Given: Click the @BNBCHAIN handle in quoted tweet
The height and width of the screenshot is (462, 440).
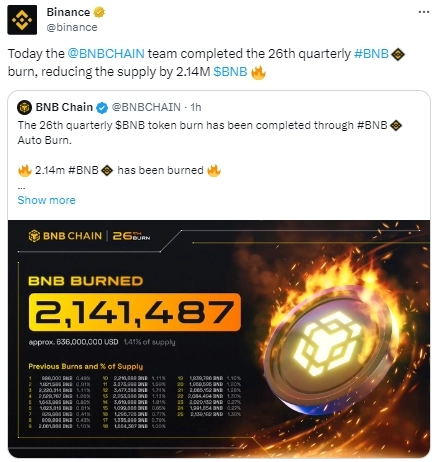Looking at the screenshot, I should pyautogui.click(x=146, y=107).
